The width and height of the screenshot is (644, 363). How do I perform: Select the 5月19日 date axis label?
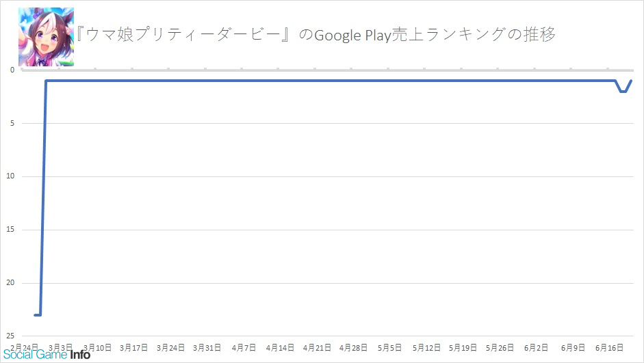pos(463,348)
